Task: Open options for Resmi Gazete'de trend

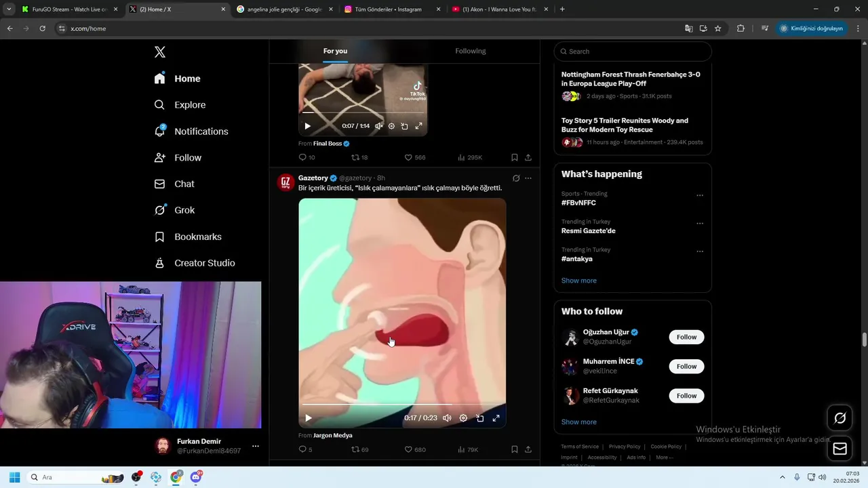Action: coord(700,223)
